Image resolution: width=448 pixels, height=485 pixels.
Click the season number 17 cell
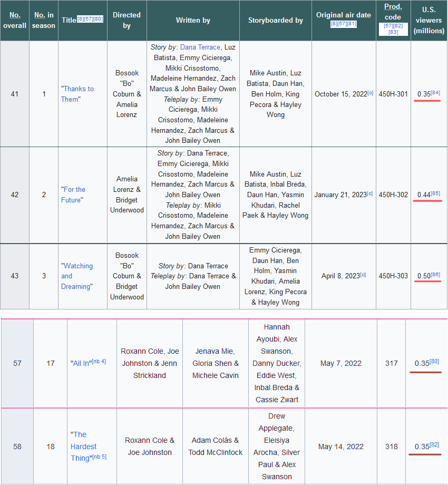click(51, 363)
